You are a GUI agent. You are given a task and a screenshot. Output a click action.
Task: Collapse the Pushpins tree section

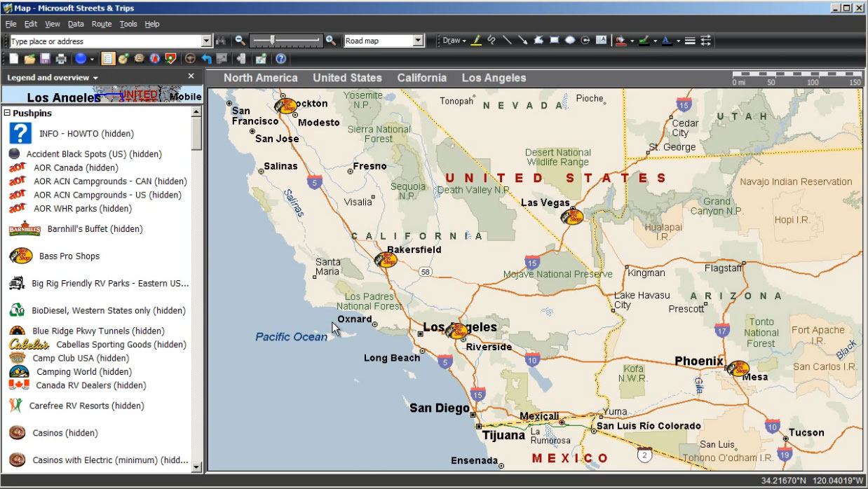click(7, 113)
